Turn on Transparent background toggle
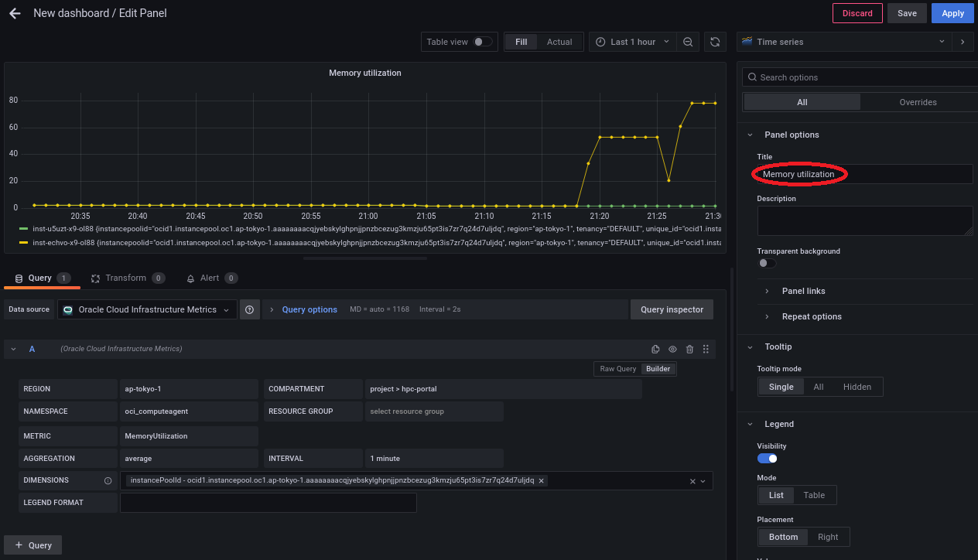The width and height of the screenshot is (978, 560). (x=766, y=263)
